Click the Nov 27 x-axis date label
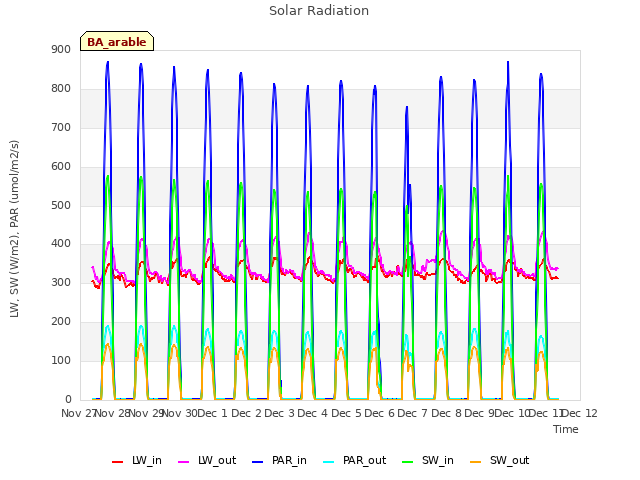Viewport: 640px width, 480px height. (78, 413)
